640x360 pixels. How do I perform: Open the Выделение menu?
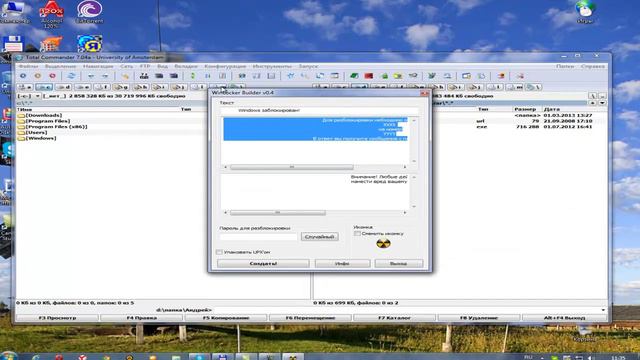(x=60, y=66)
